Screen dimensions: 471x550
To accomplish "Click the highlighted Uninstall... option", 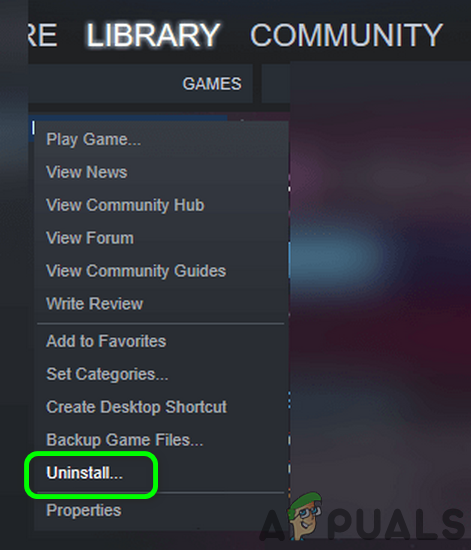I will tap(85, 473).
